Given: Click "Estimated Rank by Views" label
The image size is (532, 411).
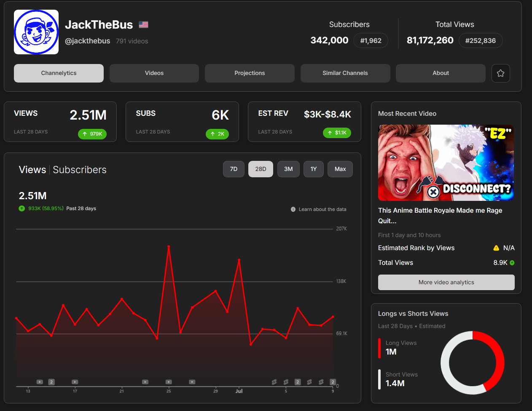Looking at the screenshot, I should click(416, 248).
